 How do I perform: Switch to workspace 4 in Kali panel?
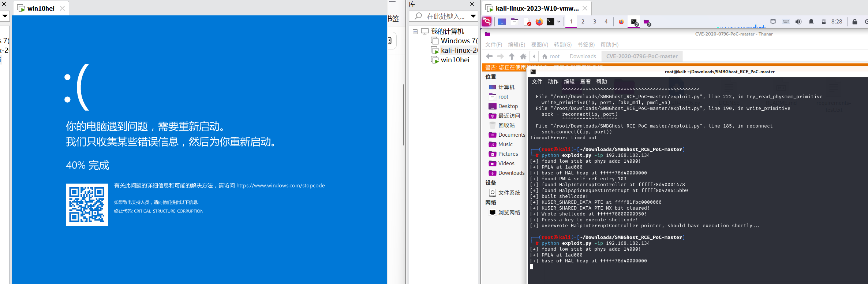606,22
